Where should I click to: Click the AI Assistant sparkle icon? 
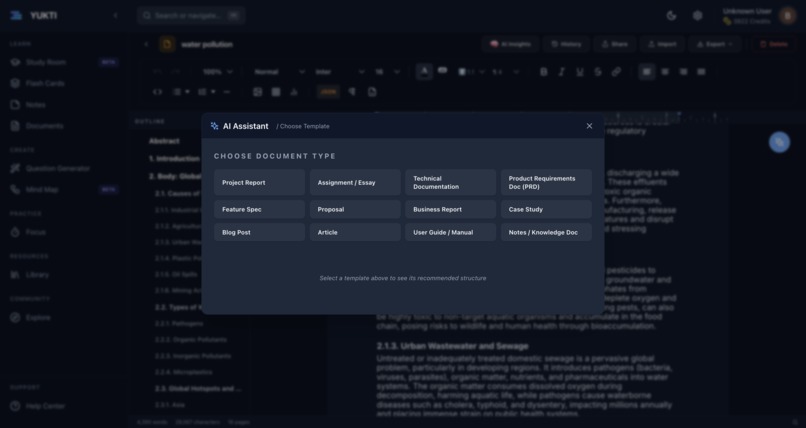tap(214, 126)
